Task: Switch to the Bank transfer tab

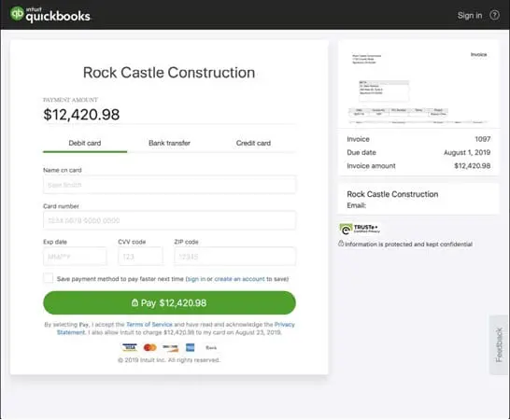Action: click(x=169, y=144)
